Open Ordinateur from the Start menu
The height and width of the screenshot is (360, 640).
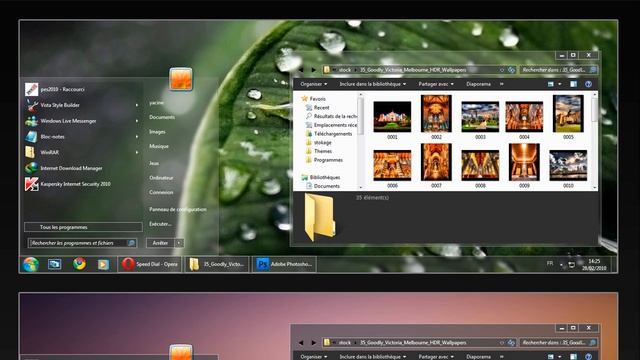(x=161, y=178)
